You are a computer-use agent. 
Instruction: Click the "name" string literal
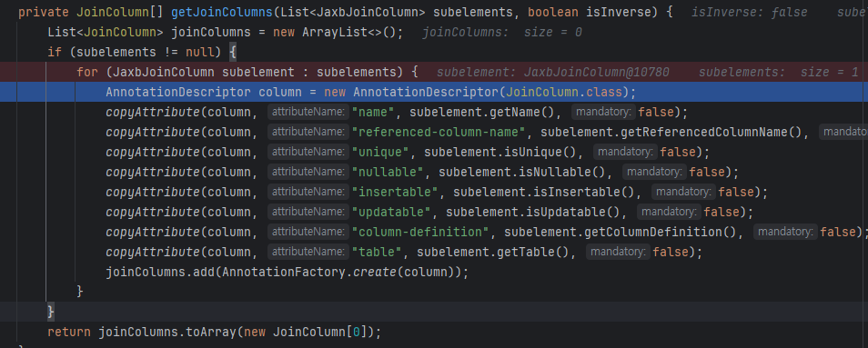coord(373,112)
